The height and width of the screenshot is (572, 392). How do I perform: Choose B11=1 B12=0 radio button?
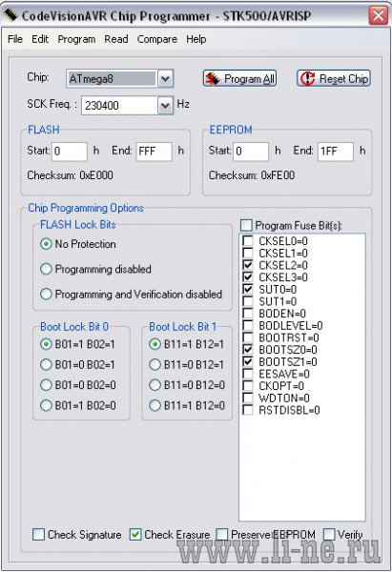(x=155, y=405)
